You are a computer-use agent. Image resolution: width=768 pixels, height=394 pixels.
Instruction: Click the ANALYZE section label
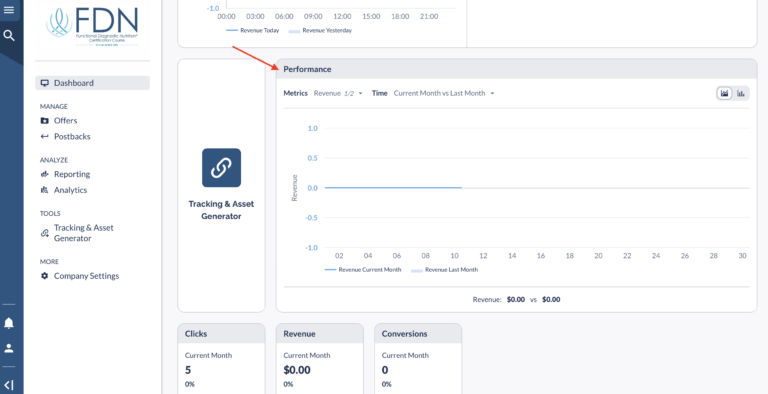(x=54, y=160)
